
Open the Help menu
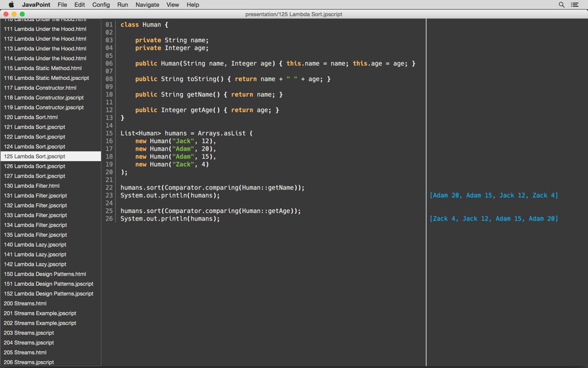(193, 5)
